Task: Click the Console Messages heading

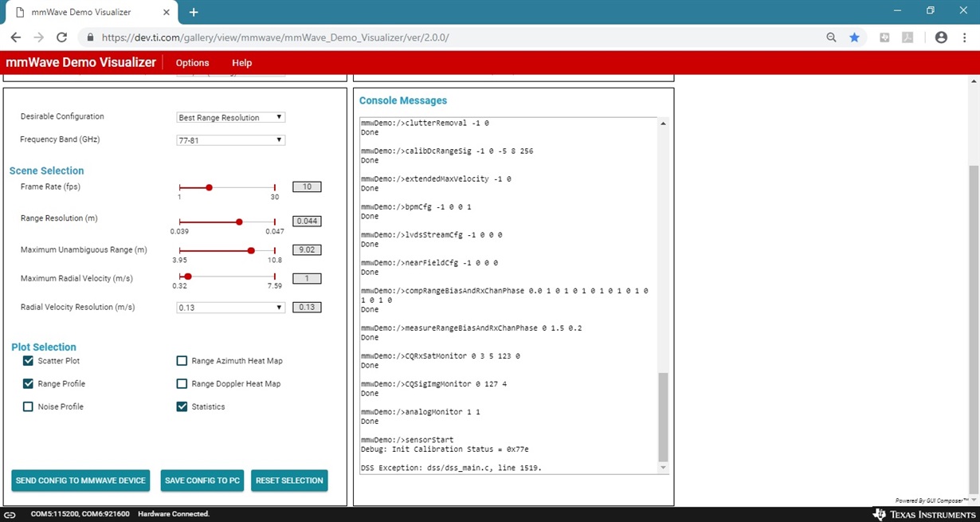Action: point(403,100)
